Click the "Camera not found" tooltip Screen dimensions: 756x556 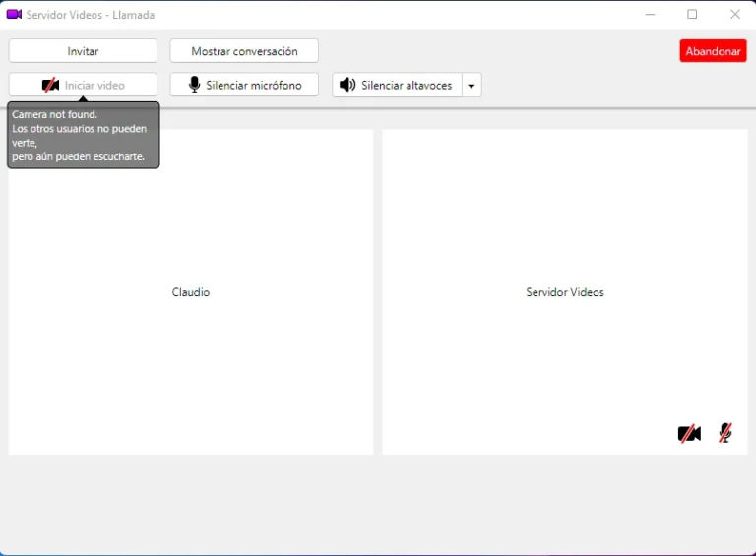[83, 136]
